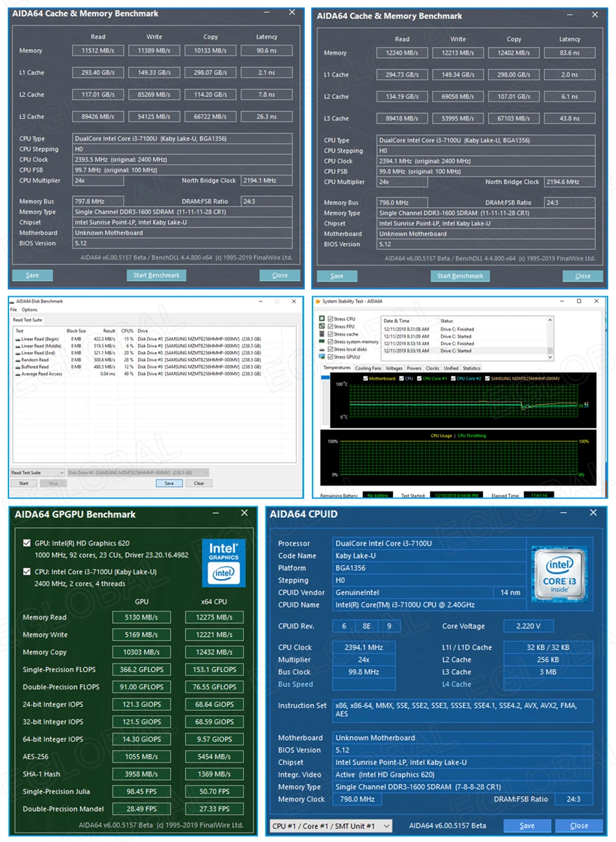
Task: Click Save in left Cache & Memory window
Action: tap(32, 275)
